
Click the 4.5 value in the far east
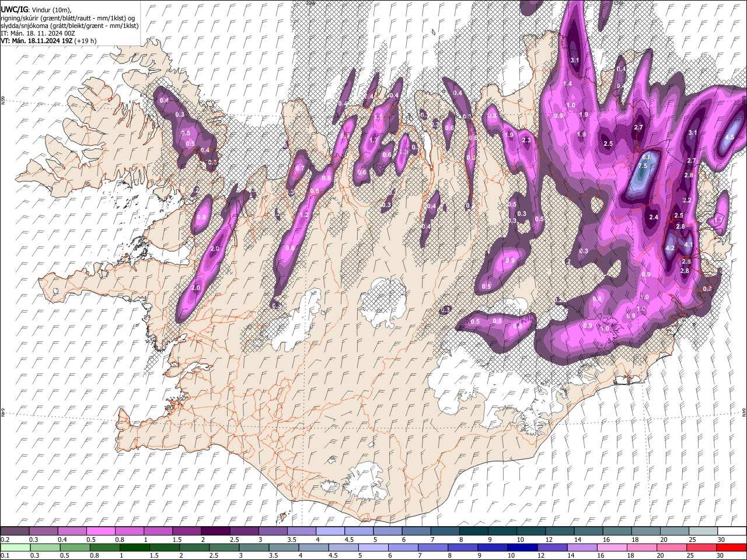click(729, 138)
